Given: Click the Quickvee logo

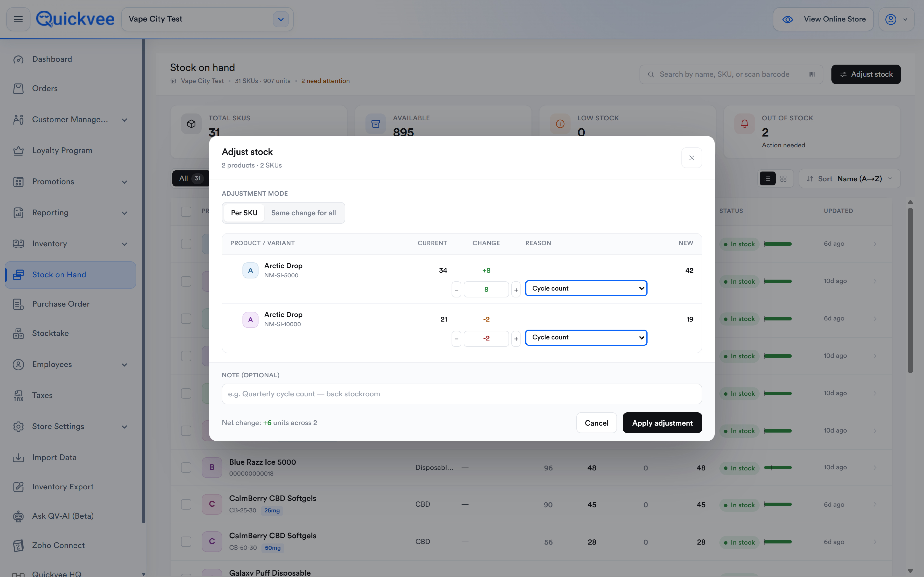Looking at the screenshot, I should coord(75,19).
